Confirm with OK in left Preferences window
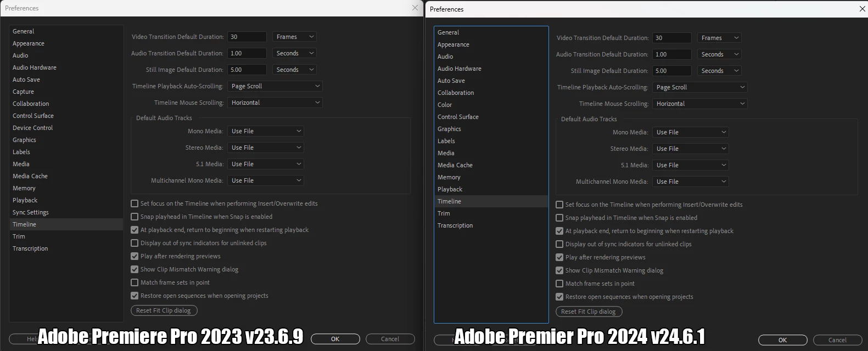The height and width of the screenshot is (351, 868). point(335,339)
